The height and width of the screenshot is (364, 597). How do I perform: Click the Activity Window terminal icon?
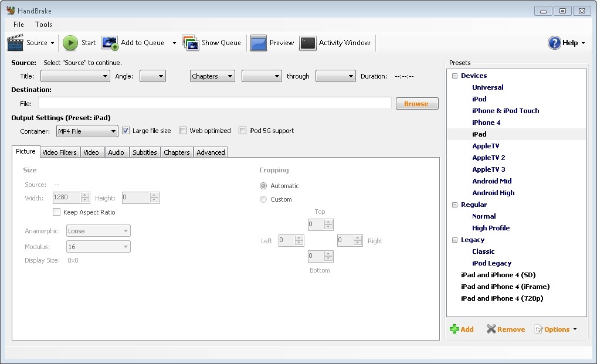(308, 43)
